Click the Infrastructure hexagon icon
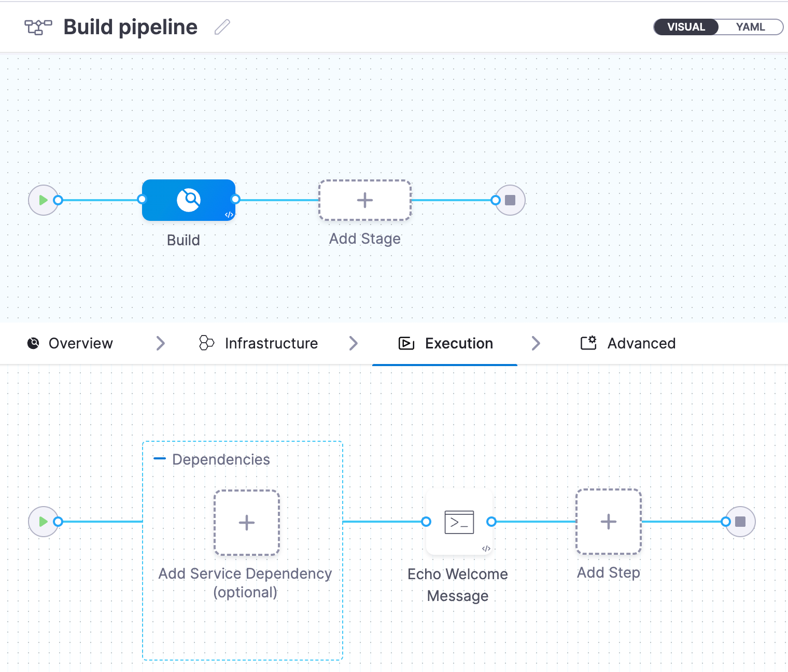The width and height of the screenshot is (788, 672). pos(207,343)
